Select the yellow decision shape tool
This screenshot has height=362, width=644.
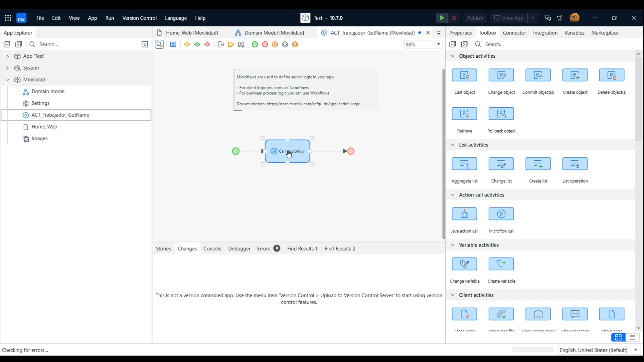point(187,44)
